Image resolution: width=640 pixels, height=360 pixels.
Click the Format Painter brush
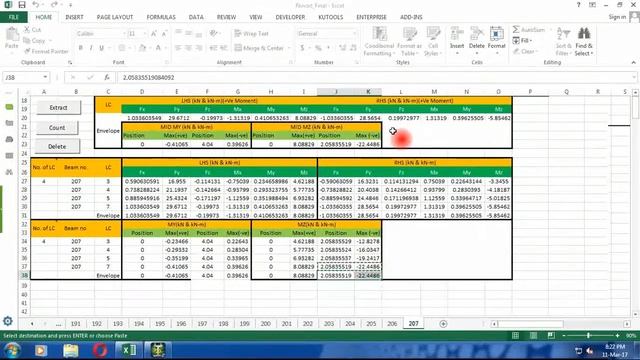click(46, 51)
